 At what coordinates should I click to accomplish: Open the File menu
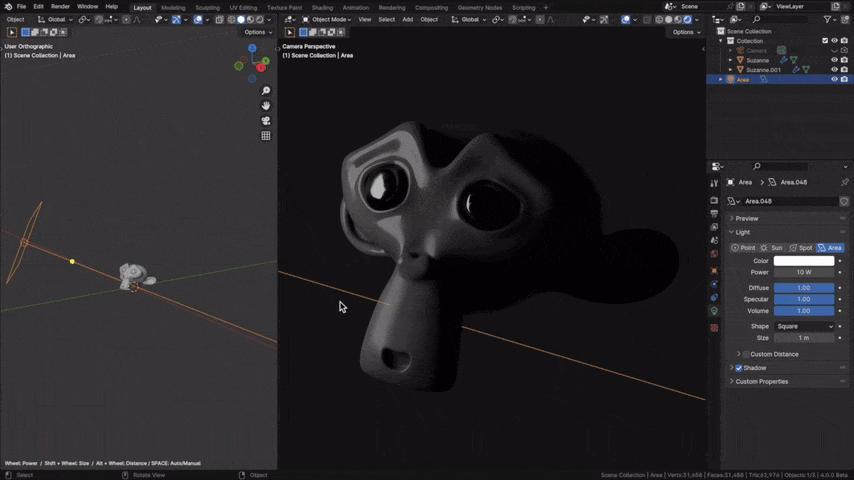pos(21,7)
